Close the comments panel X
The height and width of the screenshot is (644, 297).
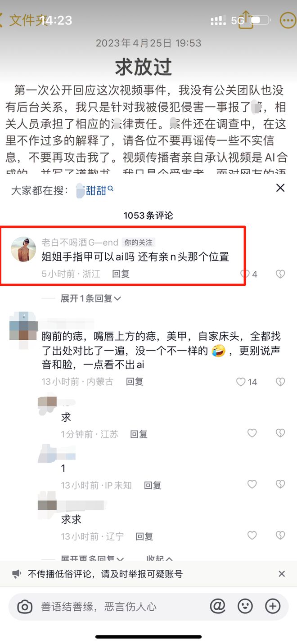(x=280, y=188)
